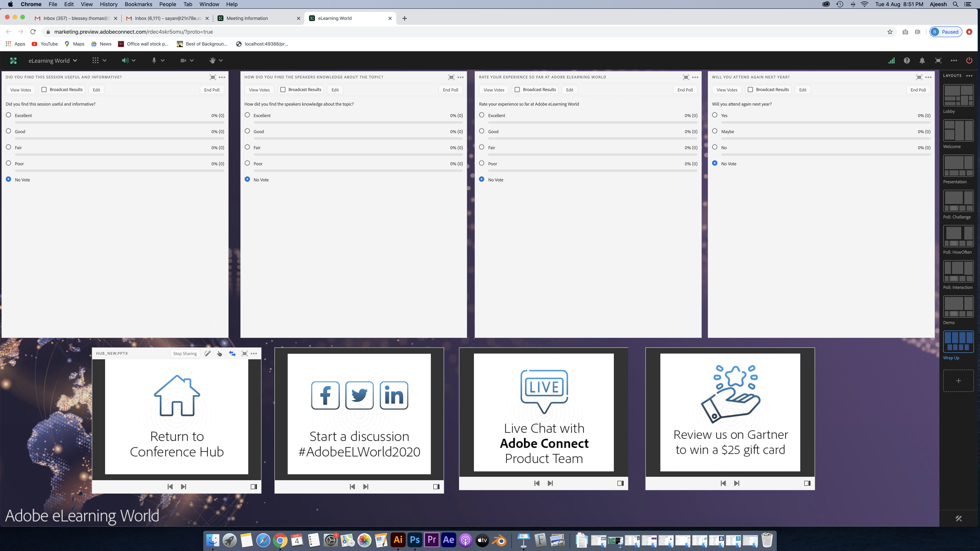Click View Votes on the third poll

(x=493, y=90)
